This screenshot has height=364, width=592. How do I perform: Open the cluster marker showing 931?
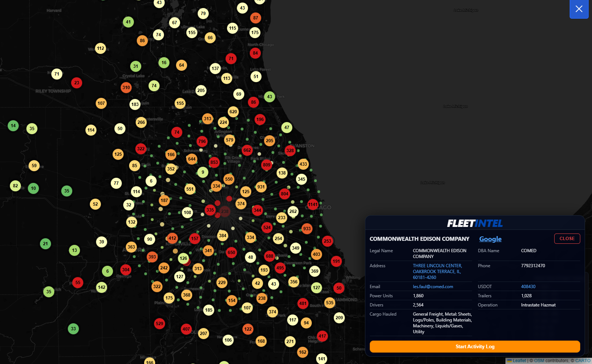[x=261, y=187]
